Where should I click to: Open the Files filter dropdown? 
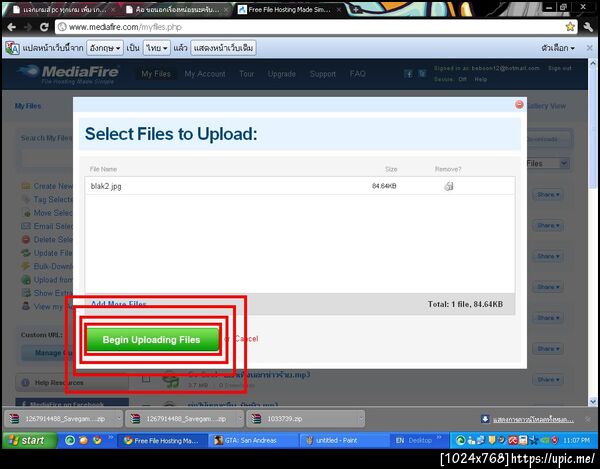(548, 163)
